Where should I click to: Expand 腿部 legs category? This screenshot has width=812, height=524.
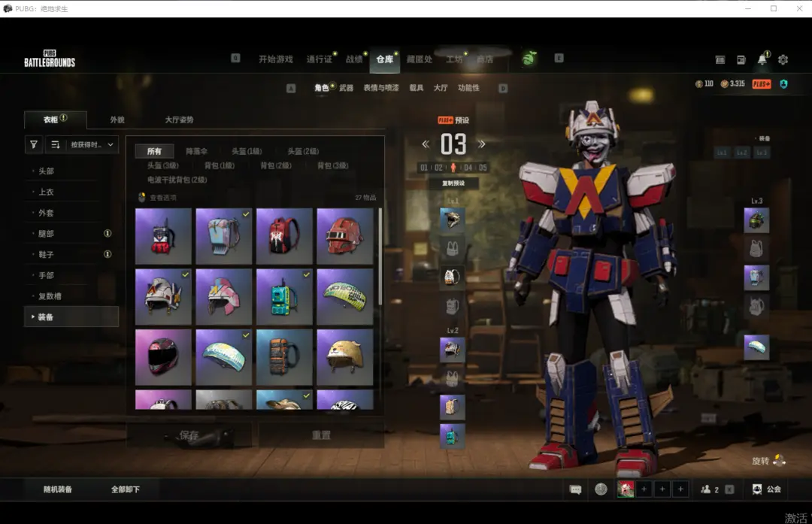pyautogui.click(x=71, y=234)
